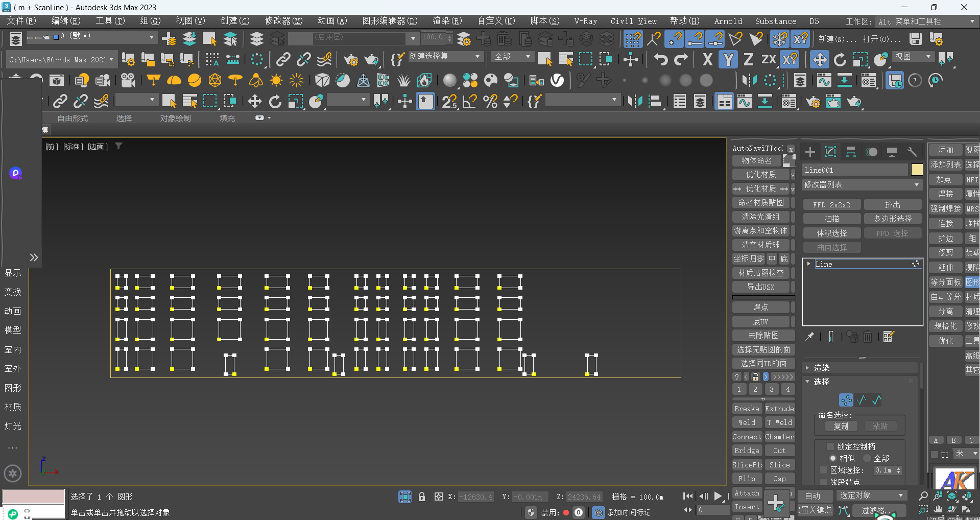
Task: Open the Hierarchy panel tab
Action: tap(851, 152)
